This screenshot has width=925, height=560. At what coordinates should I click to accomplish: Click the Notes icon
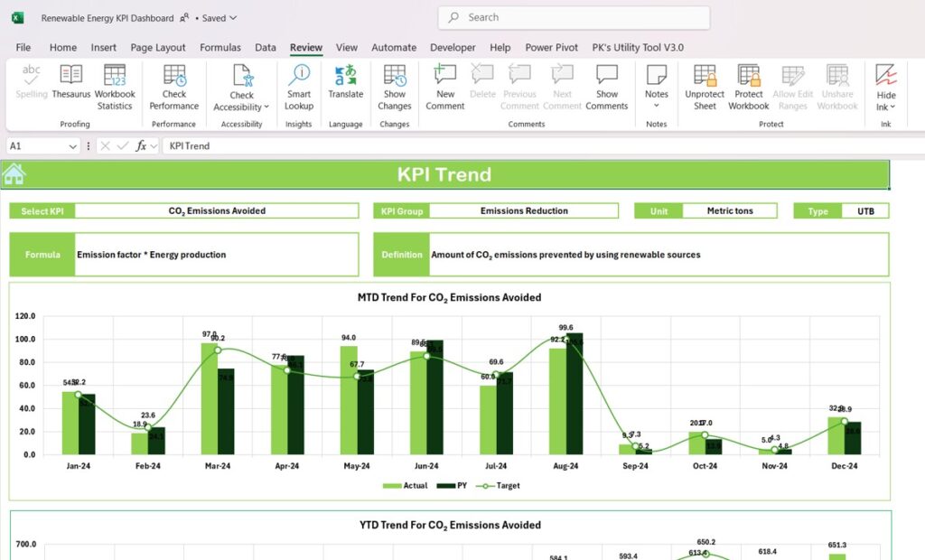click(x=656, y=75)
